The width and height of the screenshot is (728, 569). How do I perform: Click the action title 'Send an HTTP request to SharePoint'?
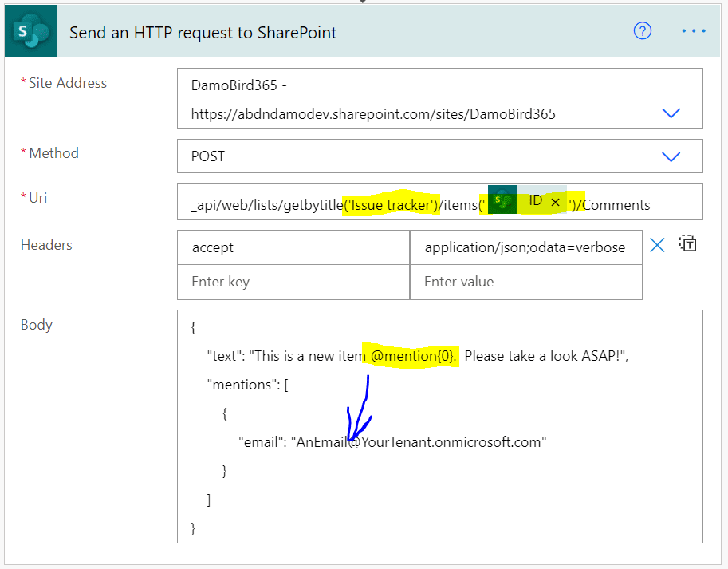tap(203, 33)
